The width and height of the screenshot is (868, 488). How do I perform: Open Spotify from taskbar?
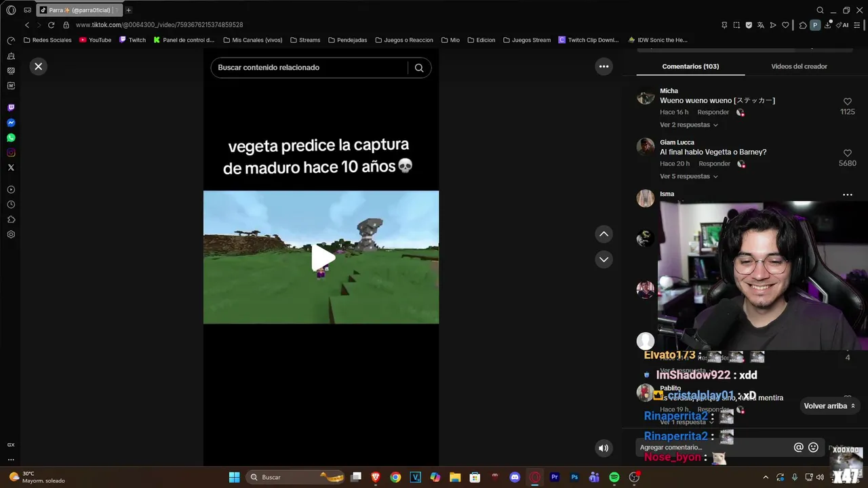614,477
